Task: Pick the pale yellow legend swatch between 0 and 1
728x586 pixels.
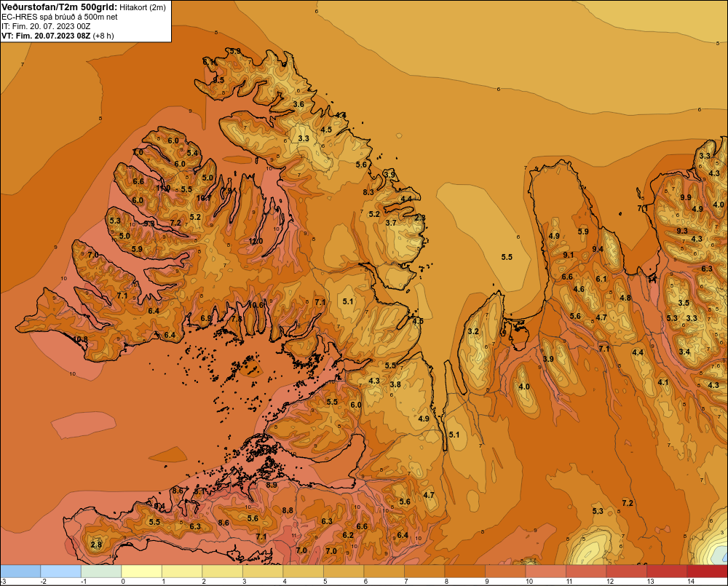Action: tap(142, 571)
